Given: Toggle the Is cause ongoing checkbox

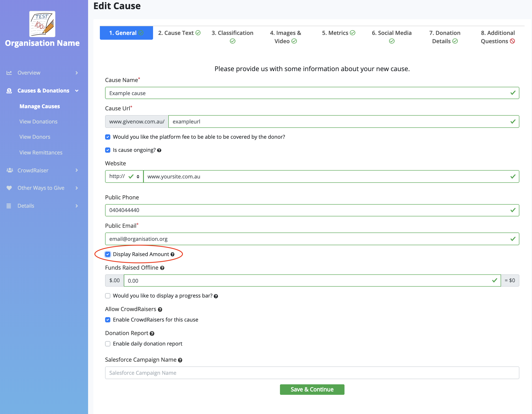Looking at the screenshot, I should 108,150.
